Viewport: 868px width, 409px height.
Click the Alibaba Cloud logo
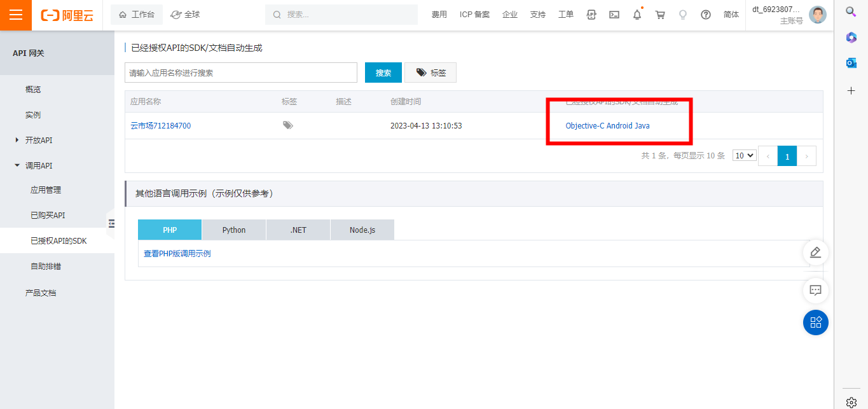67,15
